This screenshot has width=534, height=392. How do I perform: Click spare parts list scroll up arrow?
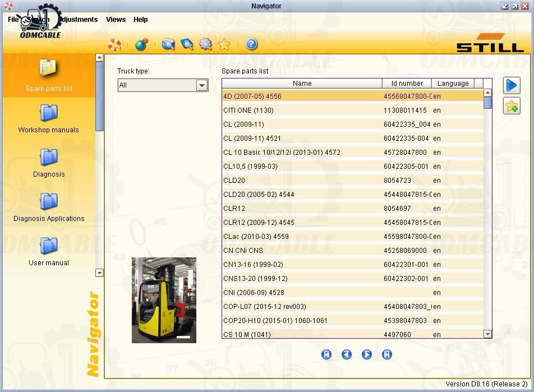[x=487, y=93]
